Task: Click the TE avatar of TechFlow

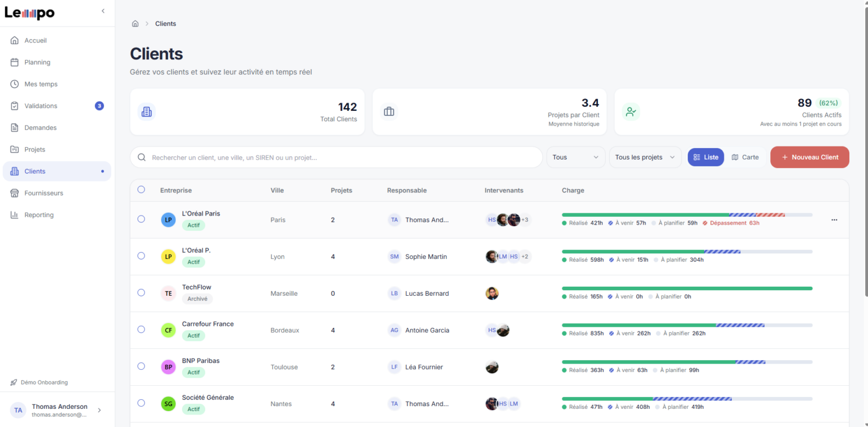Action: click(x=168, y=294)
